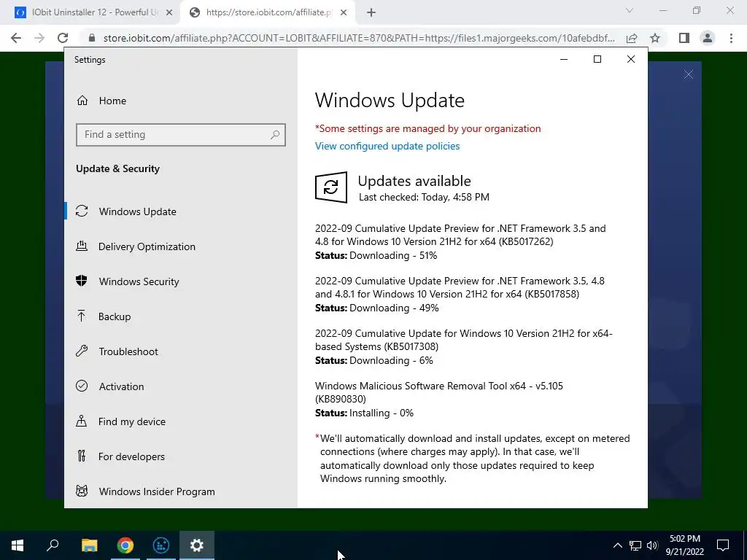747x560 pixels.
Task: Click the KB5017308 cumulative update entry
Action: 463,340
